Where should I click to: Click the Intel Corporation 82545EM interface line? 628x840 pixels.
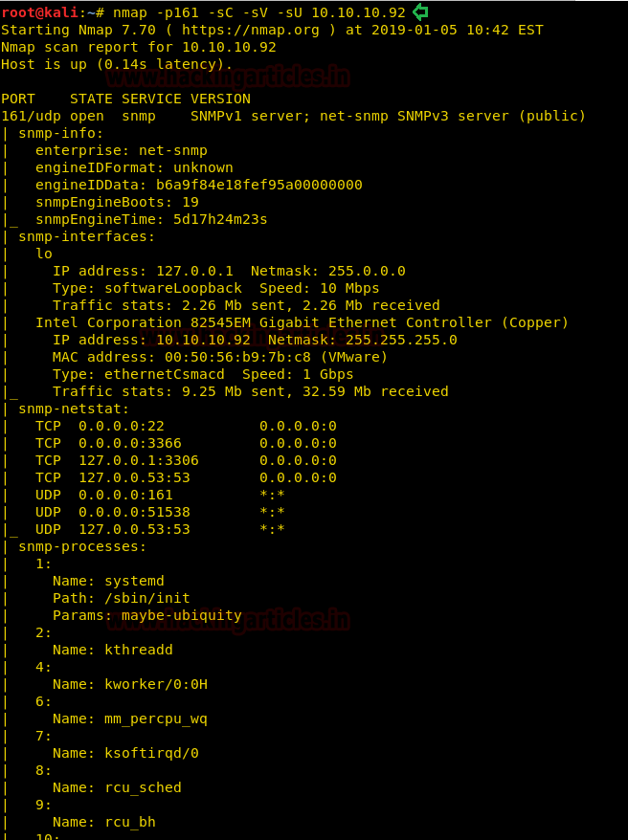point(302,322)
